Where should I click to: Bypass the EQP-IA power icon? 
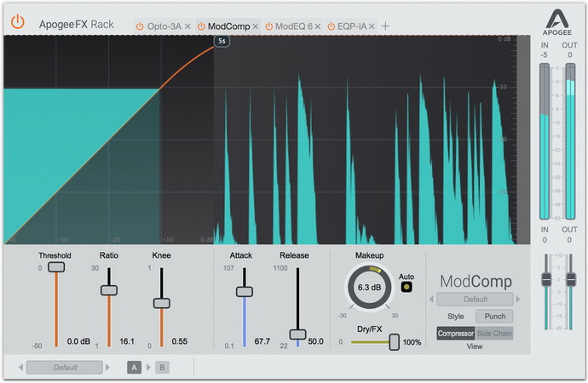[331, 26]
